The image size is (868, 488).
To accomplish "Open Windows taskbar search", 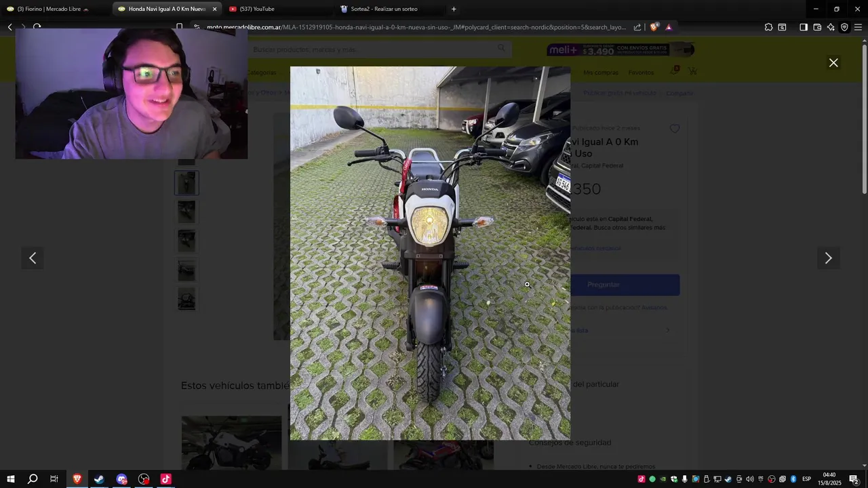I will (x=33, y=479).
